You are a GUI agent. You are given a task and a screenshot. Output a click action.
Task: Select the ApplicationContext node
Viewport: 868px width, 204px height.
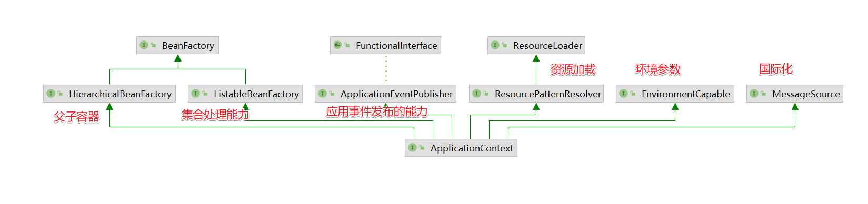461,148
